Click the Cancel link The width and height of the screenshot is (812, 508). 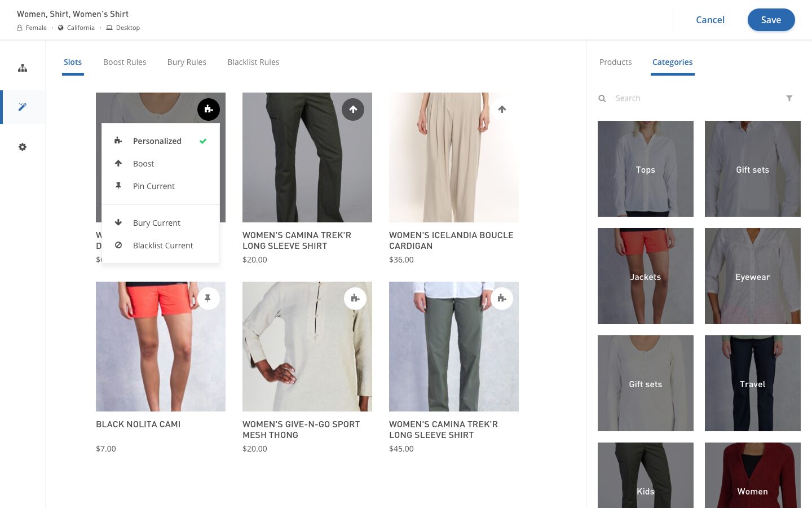[x=710, y=20]
